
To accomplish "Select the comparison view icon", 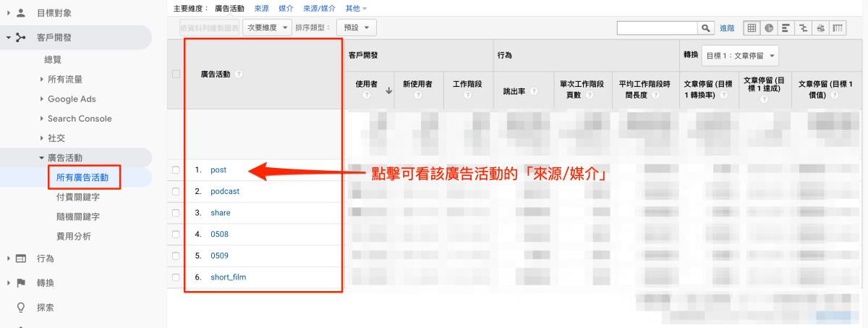I will [804, 28].
